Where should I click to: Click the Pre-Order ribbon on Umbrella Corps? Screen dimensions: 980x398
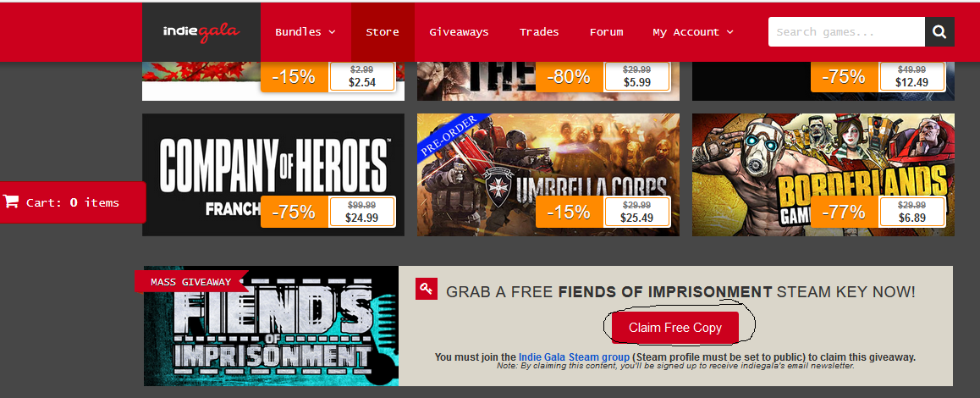450,134
